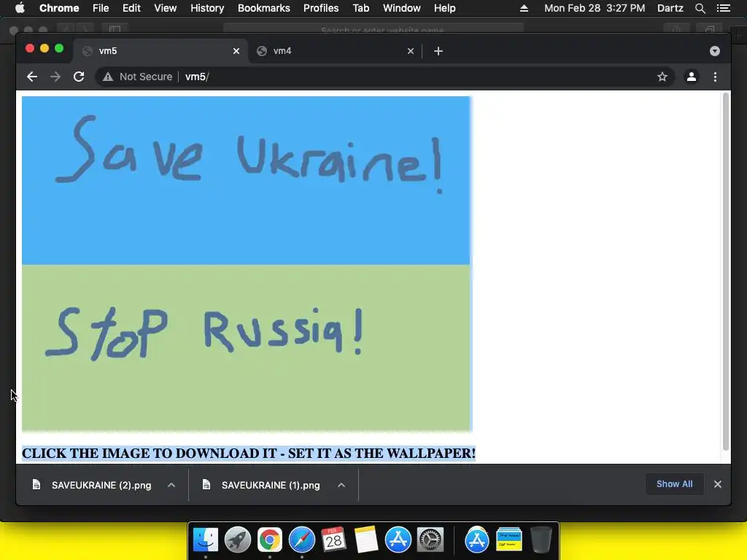The image size is (747, 560).
Task: Click Chrome icon in the Dock
Action: 270,540
